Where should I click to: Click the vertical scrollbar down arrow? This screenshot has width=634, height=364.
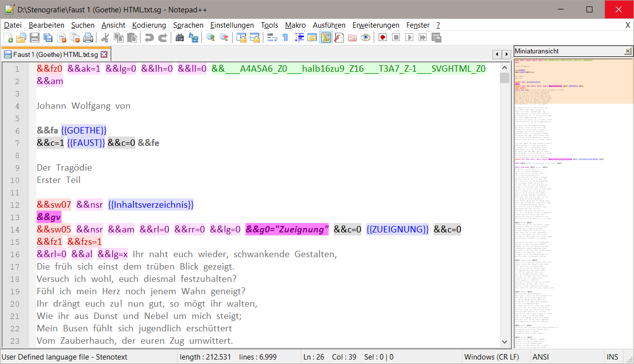pyautogui.click(x=504, y=342)
